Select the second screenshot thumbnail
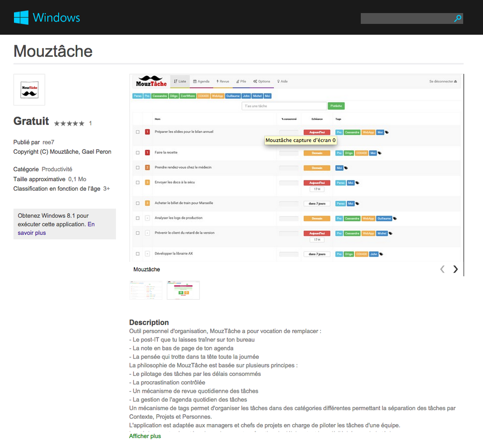 pos(183,290)
